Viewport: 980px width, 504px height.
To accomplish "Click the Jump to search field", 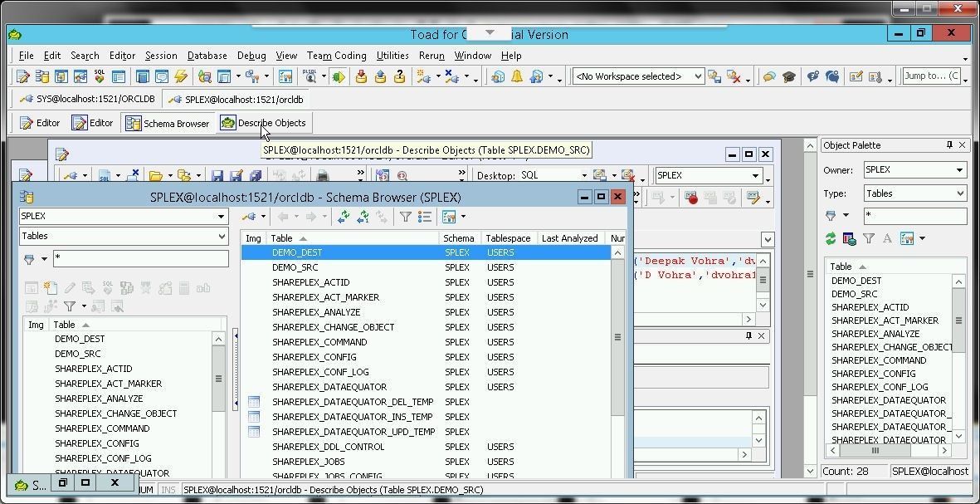I will point(932,76).
